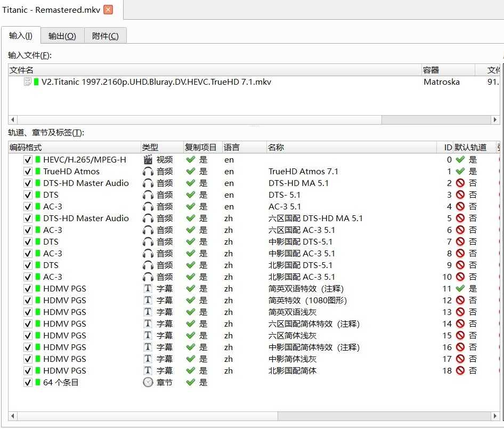The height and width of the screenshot is (429, 504).
Task: Toggle checkbox for 中影国配 AC-3 5.1 track
Action: click(28, 254)
